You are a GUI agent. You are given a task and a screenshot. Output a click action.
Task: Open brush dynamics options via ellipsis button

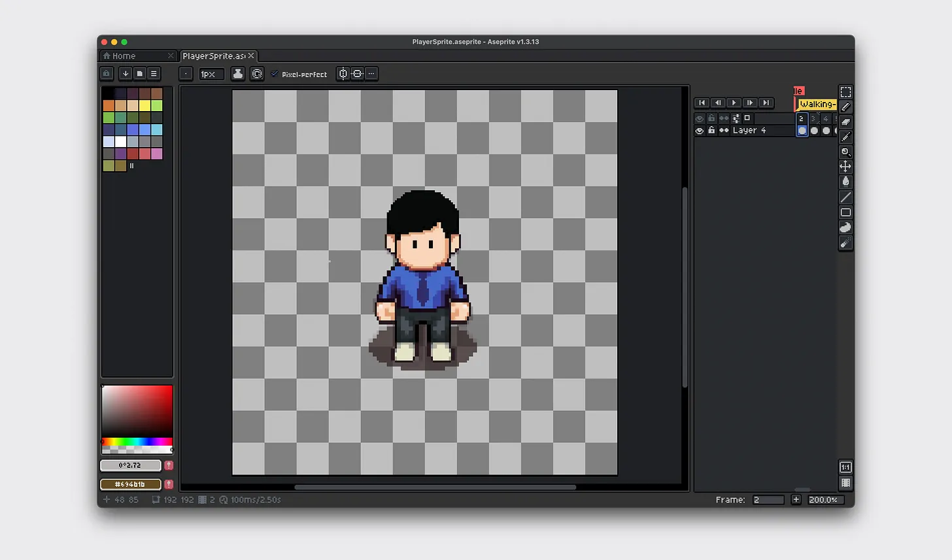coord(371,74)
